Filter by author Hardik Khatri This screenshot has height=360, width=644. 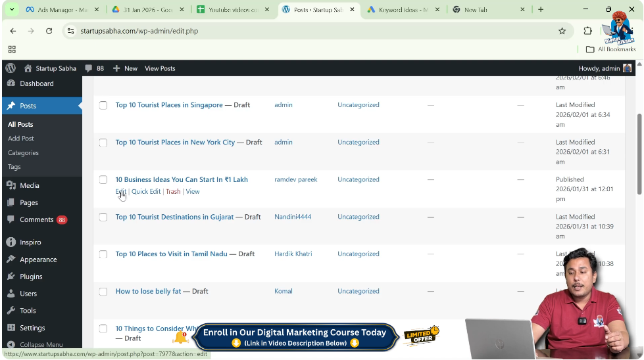(293, 254)
